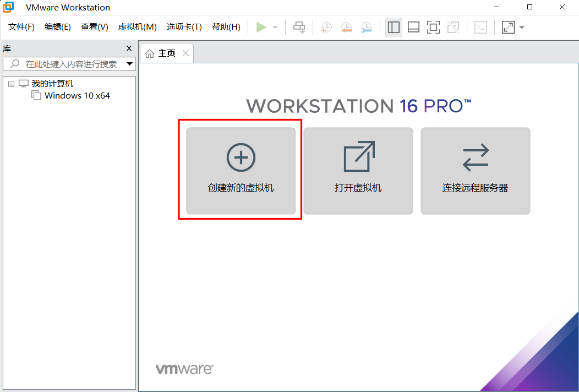579x392 pixels.
Task: Select Windows 10 x64 in library
Action: pos(77,96)
